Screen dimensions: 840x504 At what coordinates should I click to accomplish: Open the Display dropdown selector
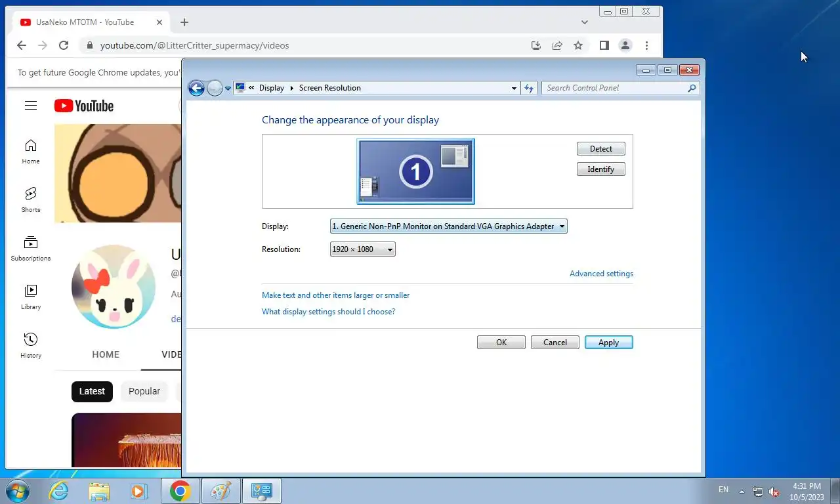(x=448, y=226)
